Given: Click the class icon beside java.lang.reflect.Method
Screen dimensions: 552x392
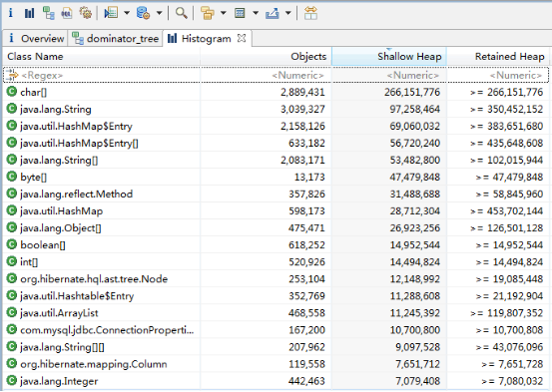Looking at the screenshot, I should point(12,194).
